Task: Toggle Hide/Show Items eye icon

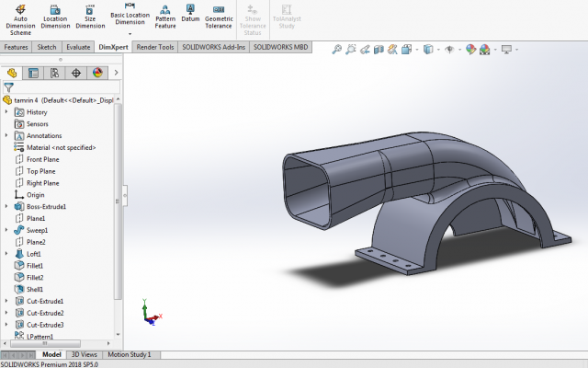Action: coord(449,49)
